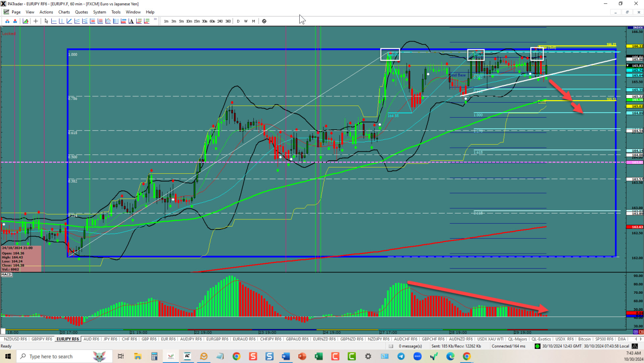Switch to the USDX XAU WTI tab
The height and width of the screenshot is (363, 644).
click(x=490, y=339)
